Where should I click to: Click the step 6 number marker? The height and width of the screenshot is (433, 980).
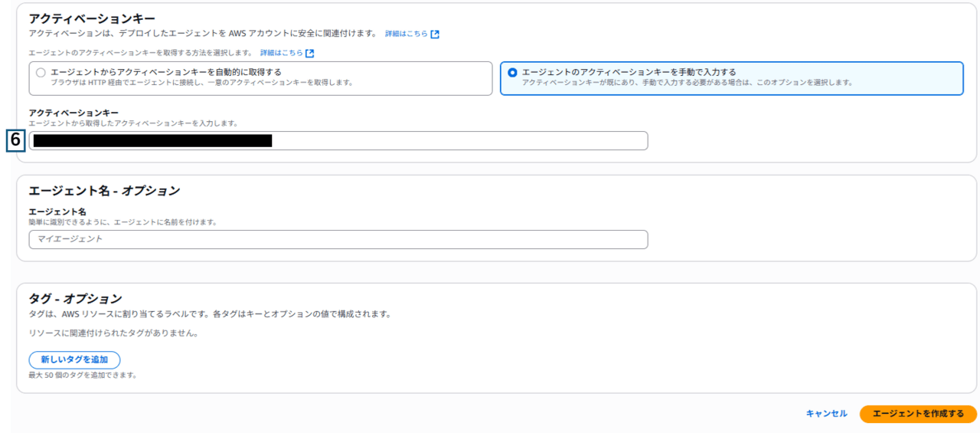pyautogui.click(x=15, y=140)
